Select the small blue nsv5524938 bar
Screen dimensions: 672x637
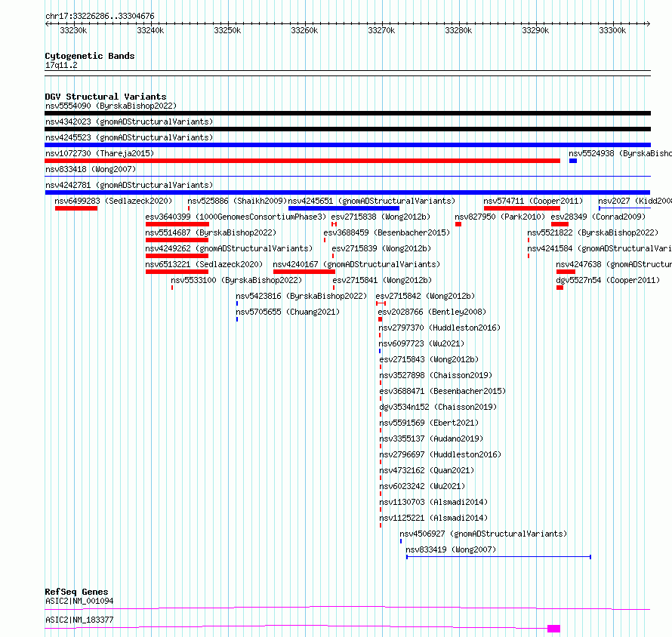(573, 161)
